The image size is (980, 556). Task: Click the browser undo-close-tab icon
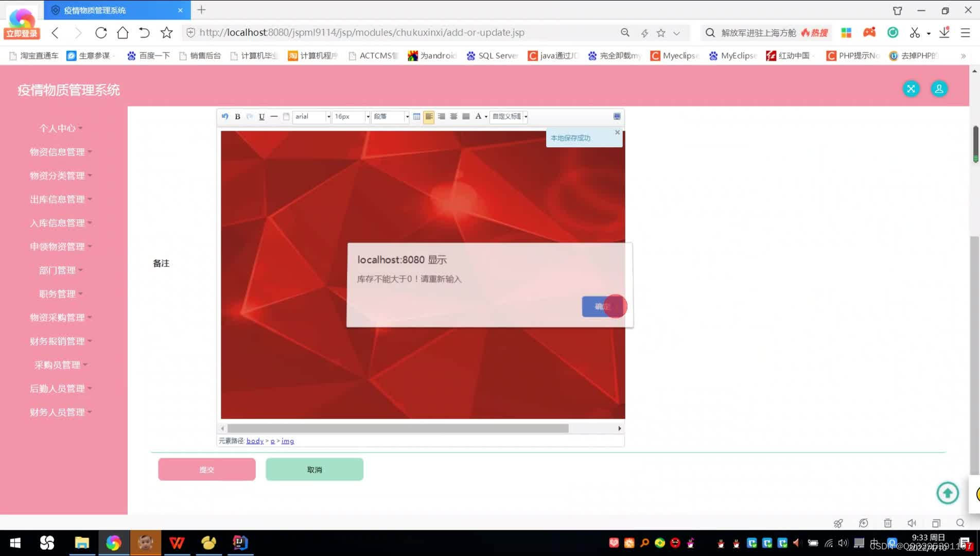pos(144,33)
